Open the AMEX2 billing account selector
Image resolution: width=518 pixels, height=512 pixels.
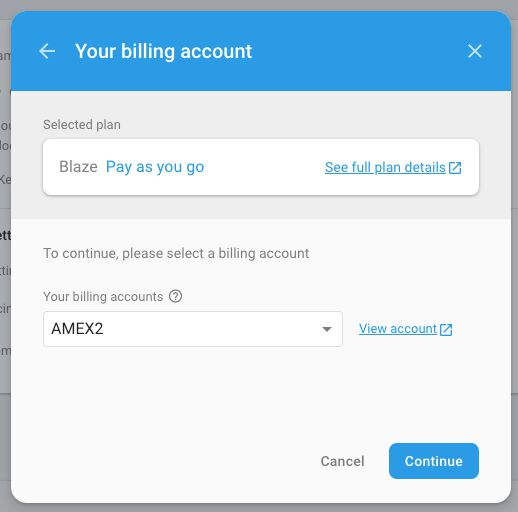[x=193, y=329]
